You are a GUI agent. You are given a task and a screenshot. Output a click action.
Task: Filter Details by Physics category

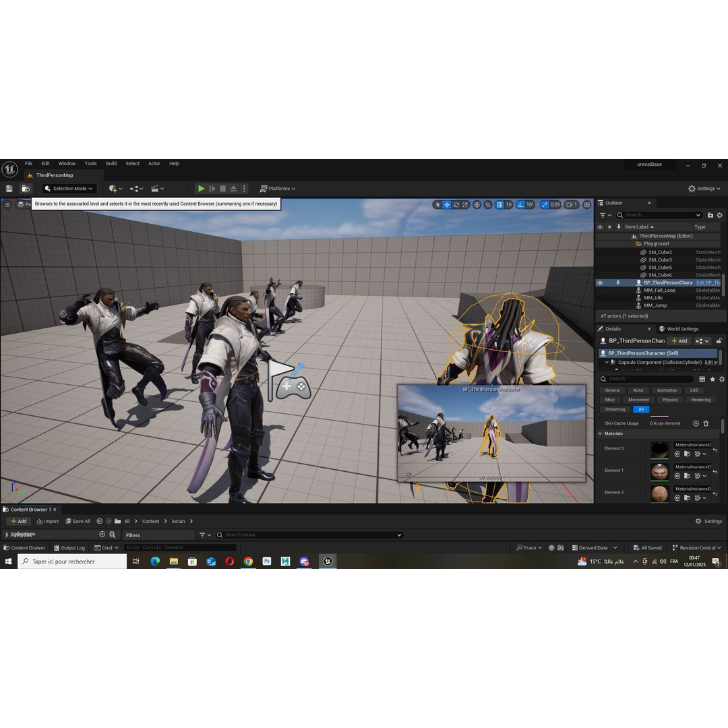click(x=670, y=400)
